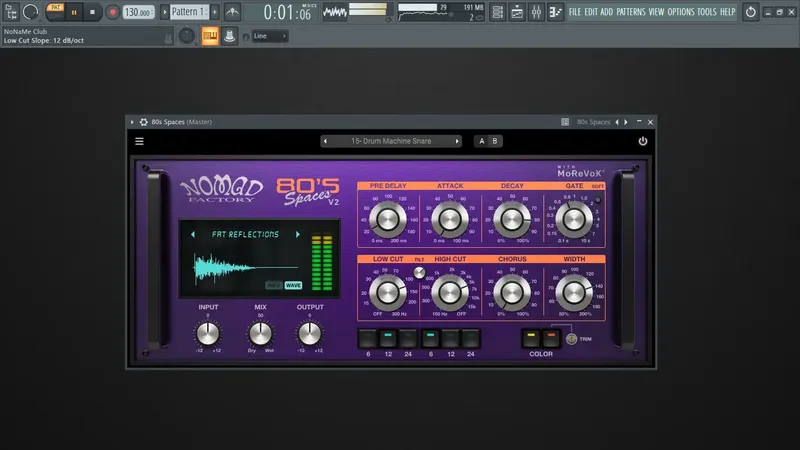800x450 pixels.
Task: Select the A comparison state
Action: point(482,141)
